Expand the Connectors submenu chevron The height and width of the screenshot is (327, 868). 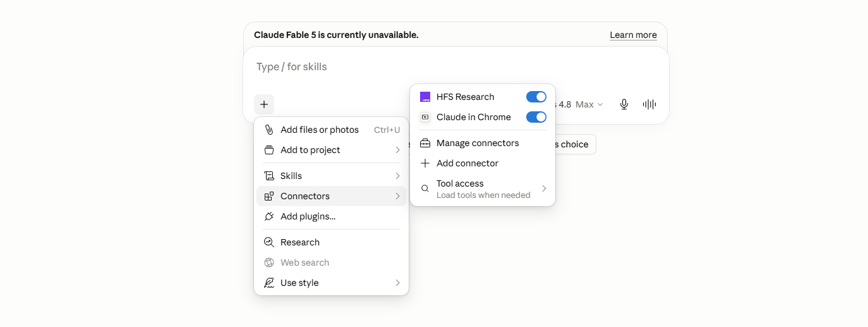click(x=397, y=196)
